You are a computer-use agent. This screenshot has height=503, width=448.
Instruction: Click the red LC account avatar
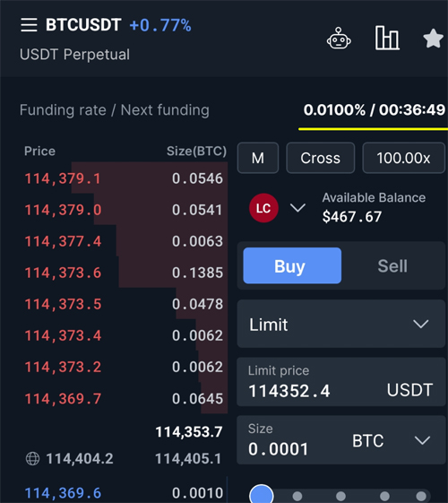(263, 208)
